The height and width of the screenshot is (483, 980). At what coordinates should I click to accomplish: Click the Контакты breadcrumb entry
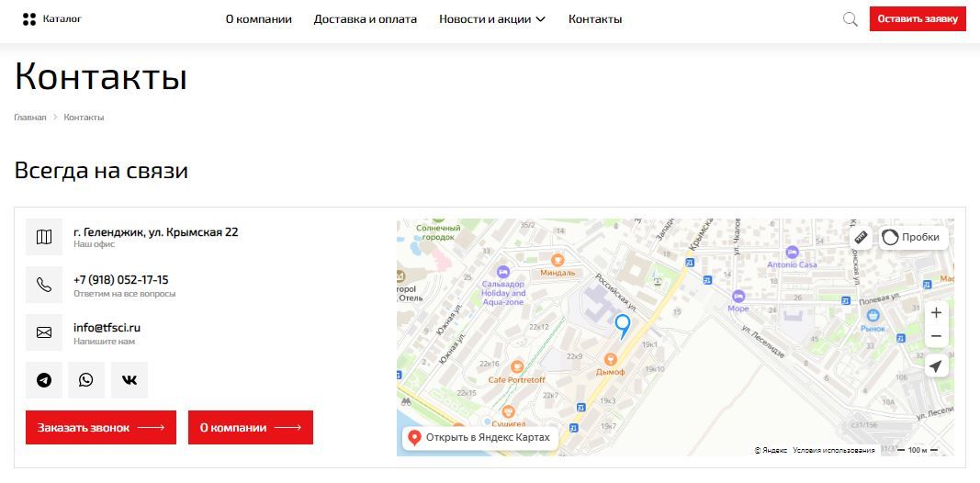pos(84,118)
